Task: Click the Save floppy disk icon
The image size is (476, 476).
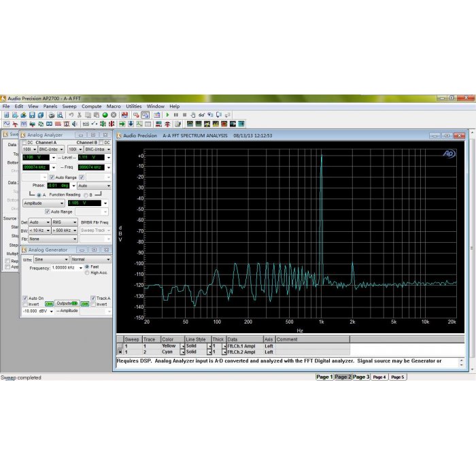Action: click(x=32, y=115)
